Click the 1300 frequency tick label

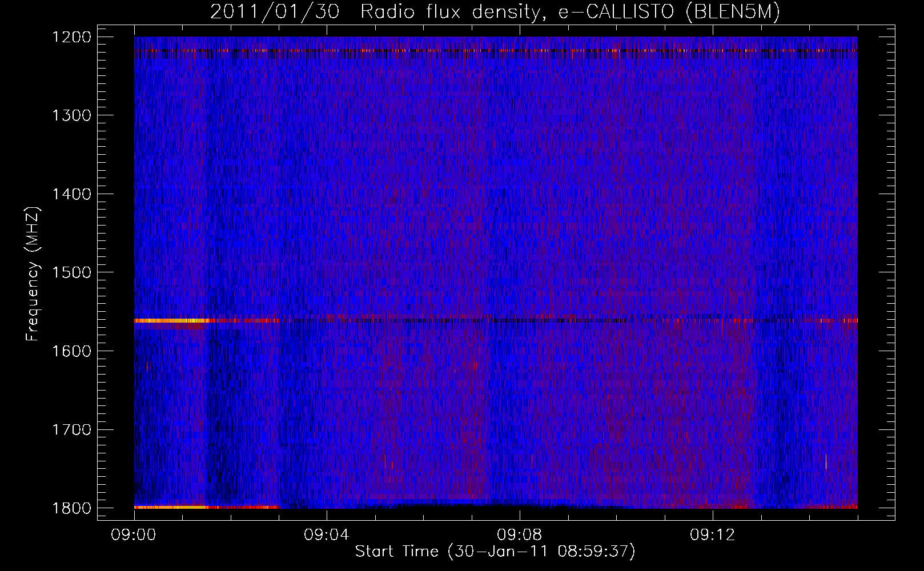71,115
